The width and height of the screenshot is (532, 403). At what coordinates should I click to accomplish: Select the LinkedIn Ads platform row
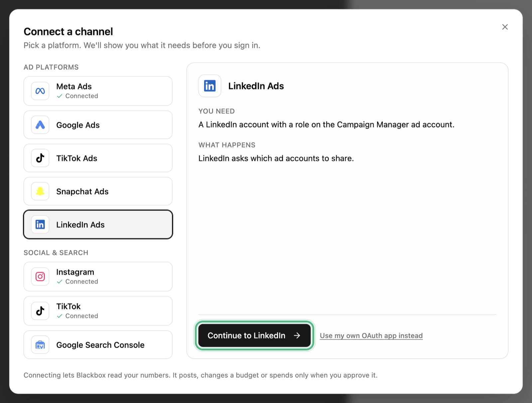98,225
